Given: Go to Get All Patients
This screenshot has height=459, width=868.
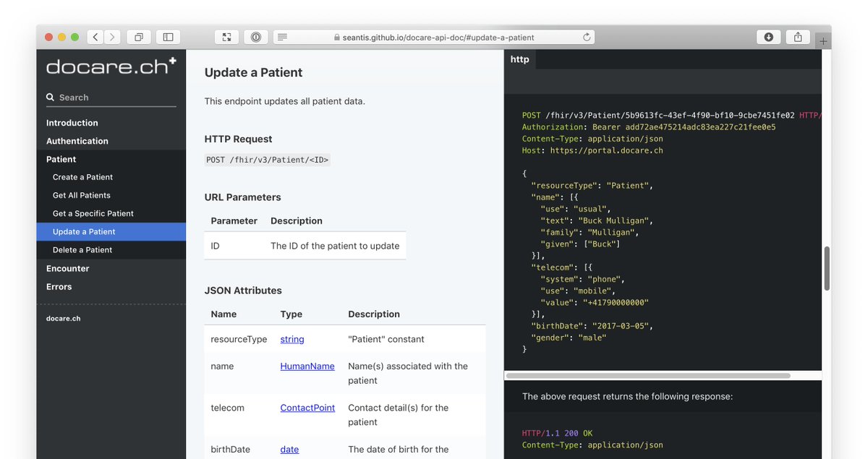Looking at the screenshot, I should coord(82,195).
